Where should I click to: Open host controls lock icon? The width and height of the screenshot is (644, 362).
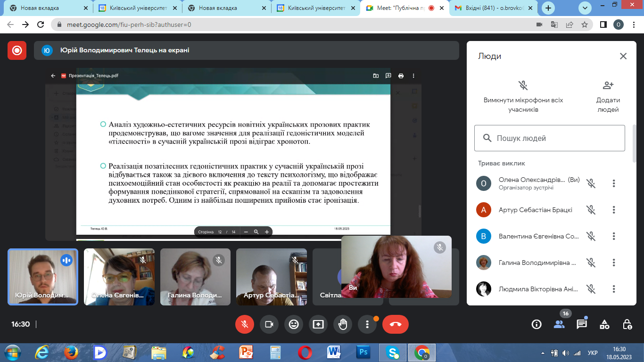627,324
